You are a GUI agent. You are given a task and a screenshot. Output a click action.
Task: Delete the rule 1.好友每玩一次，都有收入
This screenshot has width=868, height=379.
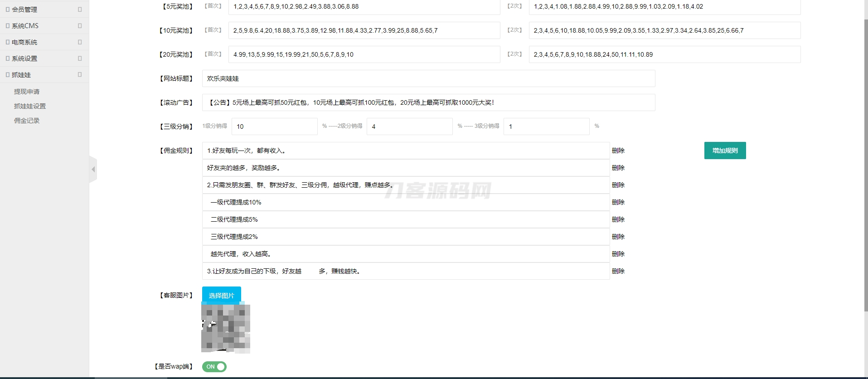[618, 151]
